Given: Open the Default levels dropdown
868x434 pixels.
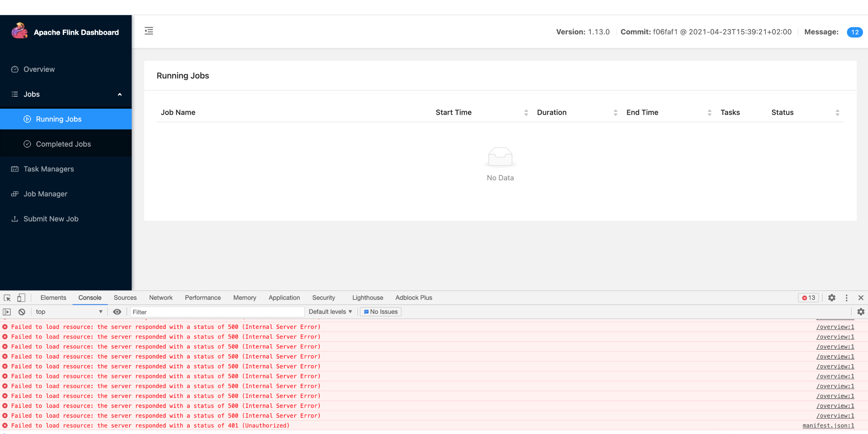Looking at the screenshot, I should (x=330, y=312).
